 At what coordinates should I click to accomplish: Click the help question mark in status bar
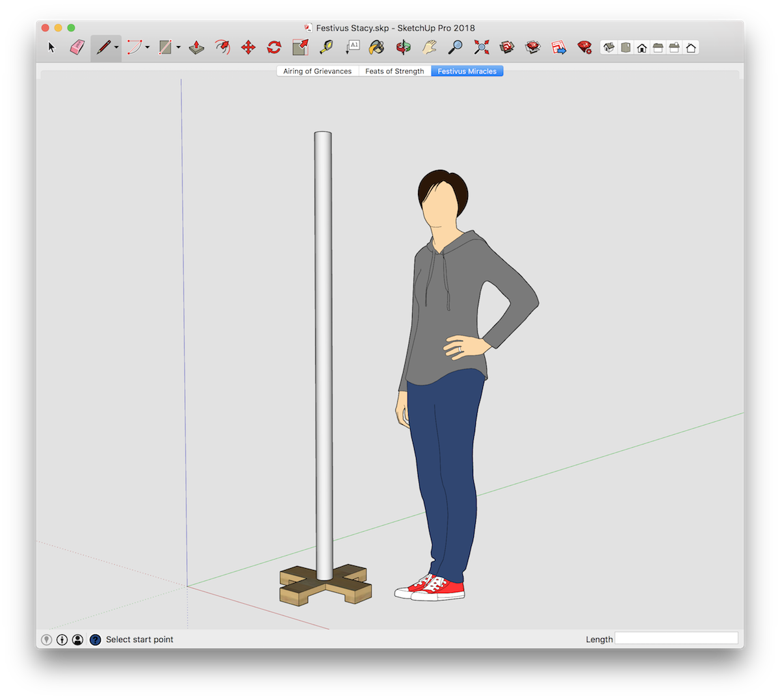94,639
